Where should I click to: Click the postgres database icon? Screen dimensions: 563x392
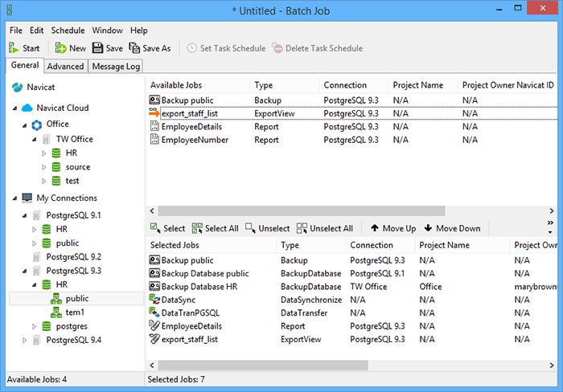(47, 326)
